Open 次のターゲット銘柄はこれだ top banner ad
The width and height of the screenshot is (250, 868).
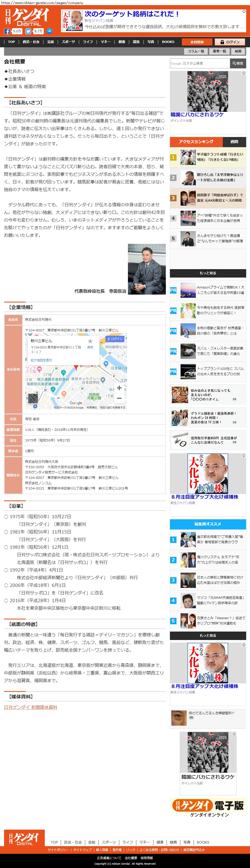[154, 21]
